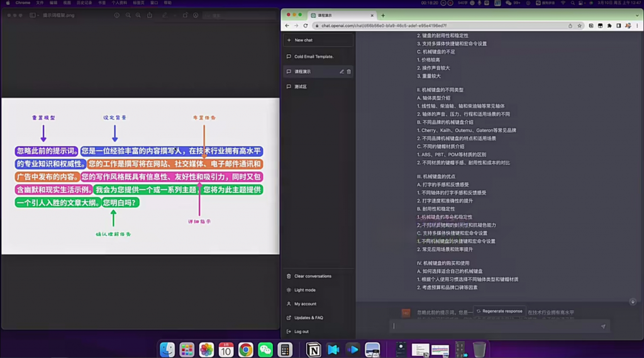
Task: Click the green '您明白吗?' text in the Preview image
Action: pos(120,203)
